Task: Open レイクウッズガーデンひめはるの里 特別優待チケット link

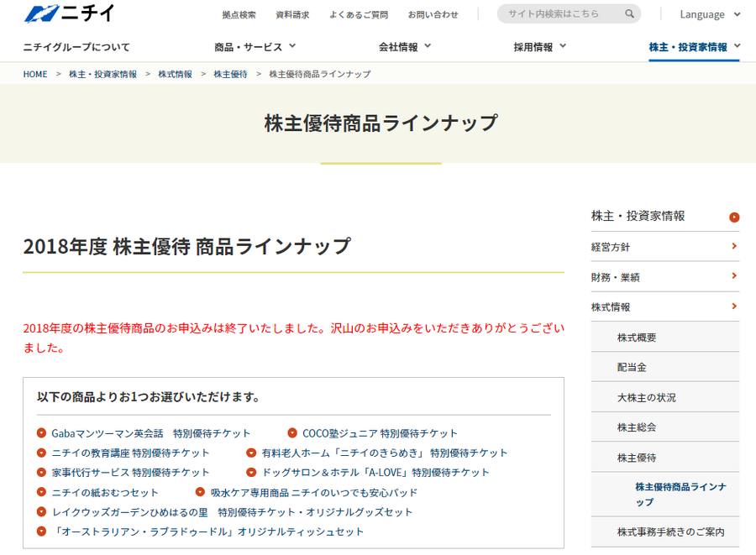Action: point(233,512)
